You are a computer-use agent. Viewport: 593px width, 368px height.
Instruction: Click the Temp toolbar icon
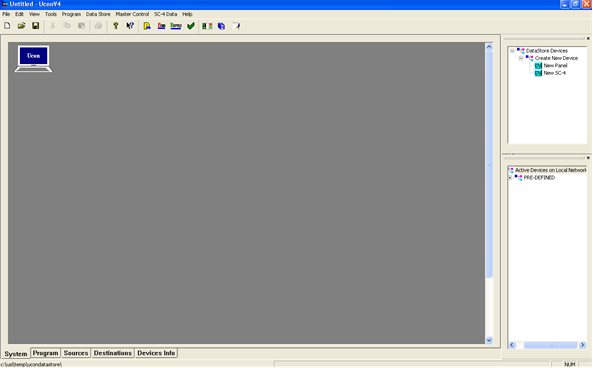point(176,26)
